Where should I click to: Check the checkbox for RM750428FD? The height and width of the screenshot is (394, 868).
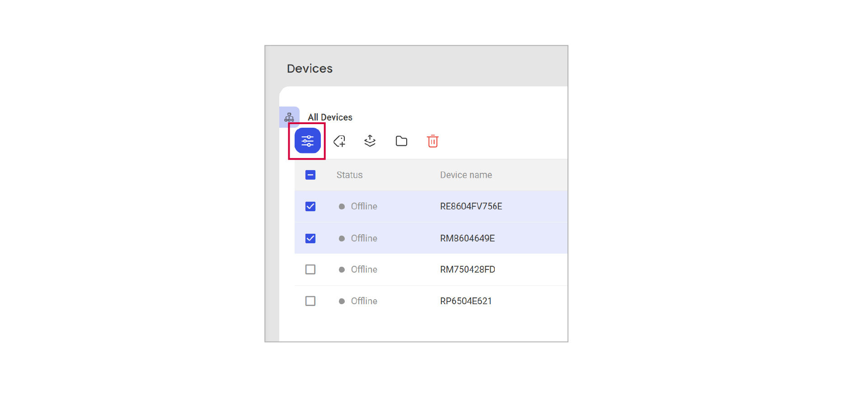[x=310, y=269]
